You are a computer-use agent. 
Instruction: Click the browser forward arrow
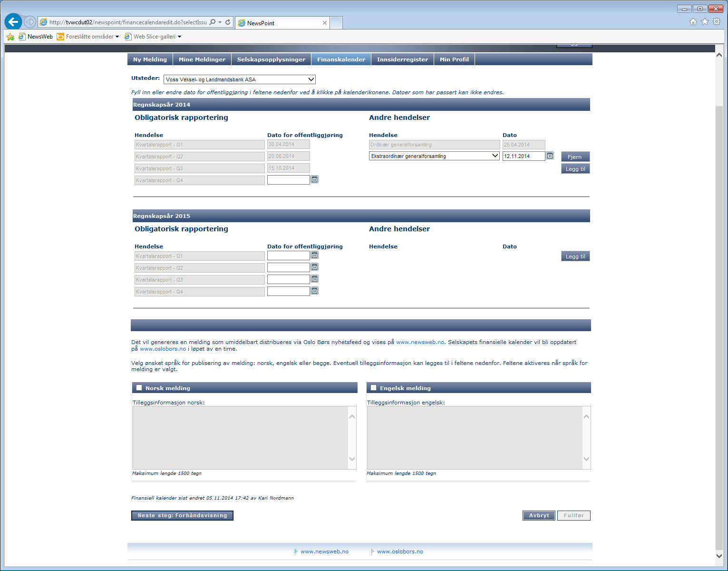[30, 22]
